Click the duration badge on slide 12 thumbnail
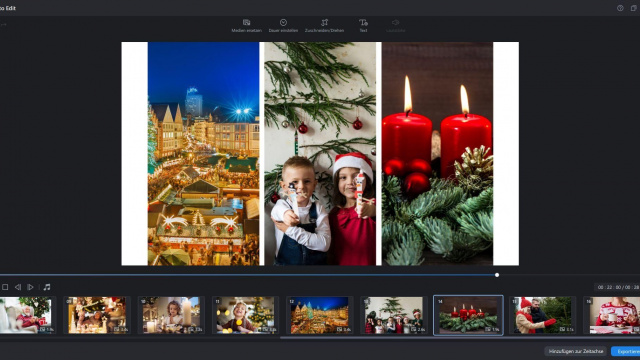Screen dimensions: 640x360 point(344,329)
